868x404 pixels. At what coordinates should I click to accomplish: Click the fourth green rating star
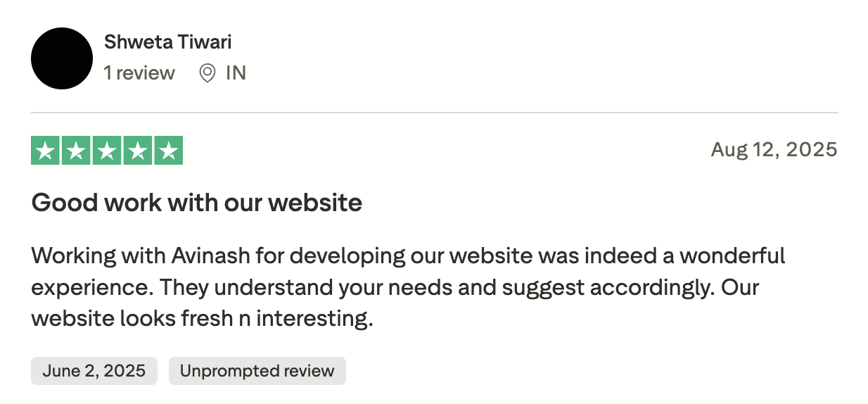coord(137,151)
